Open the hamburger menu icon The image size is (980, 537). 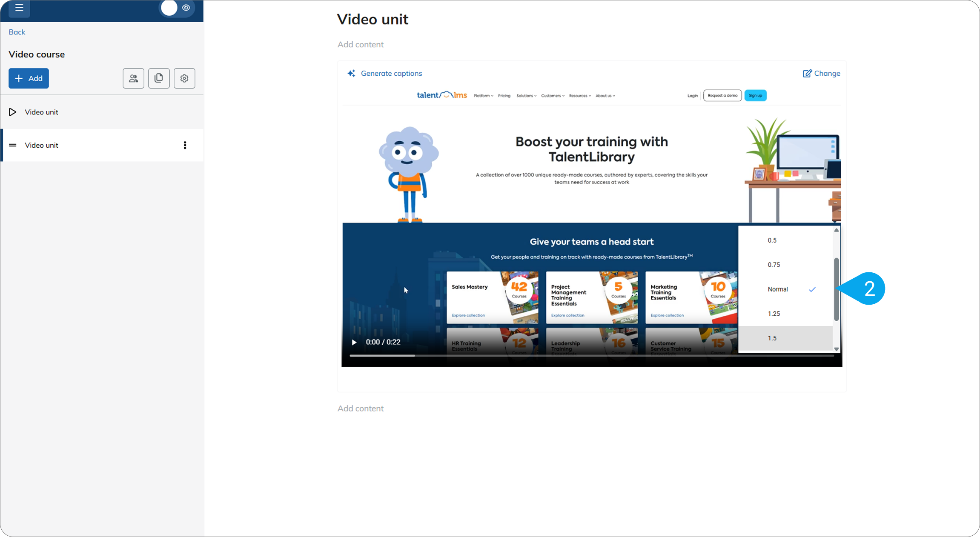click(19, 8)
